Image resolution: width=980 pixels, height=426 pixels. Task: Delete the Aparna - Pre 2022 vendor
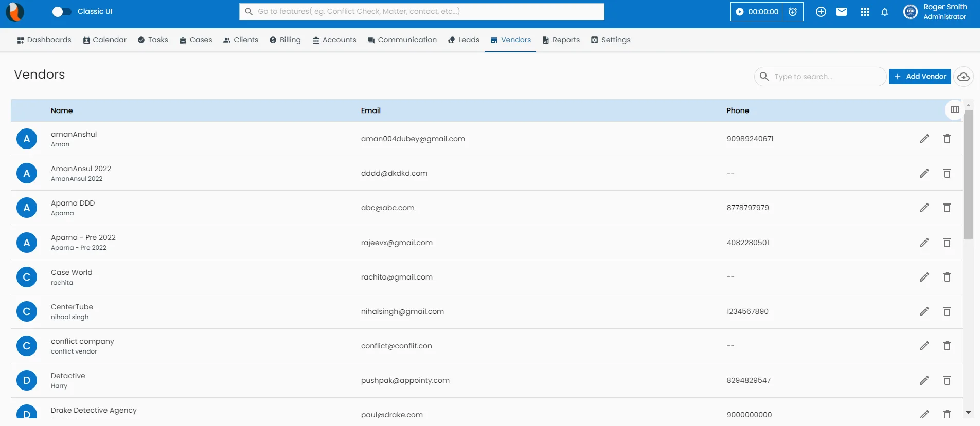point(947,243)
